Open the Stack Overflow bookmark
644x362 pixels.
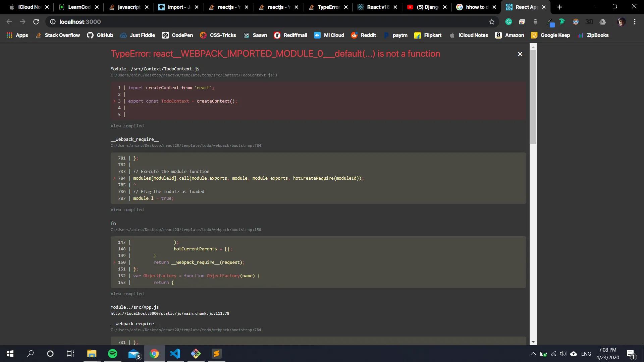[x=58, y=35]
